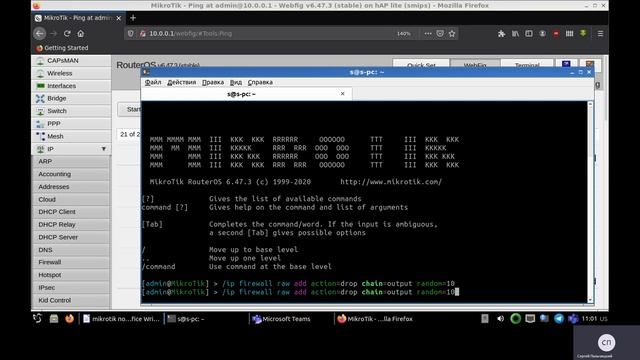Viewport: 640px width, 360px height.
Task: Open the Bridge section
Action: point(71,98)
